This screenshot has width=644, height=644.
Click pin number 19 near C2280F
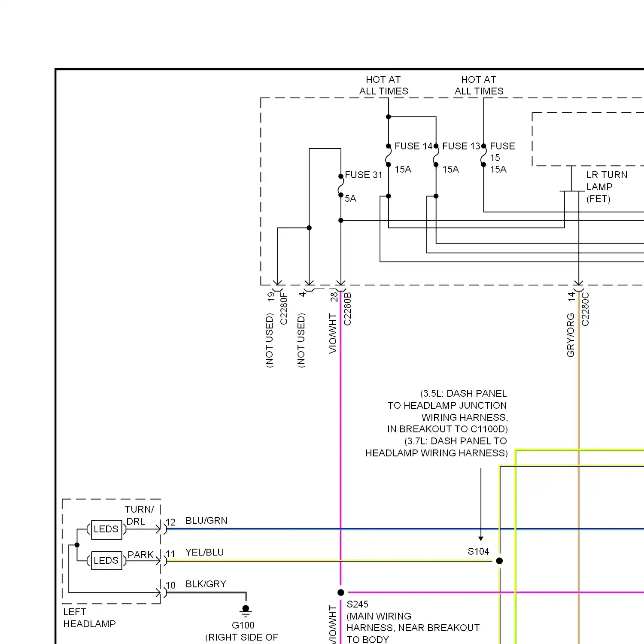point(271,296)
